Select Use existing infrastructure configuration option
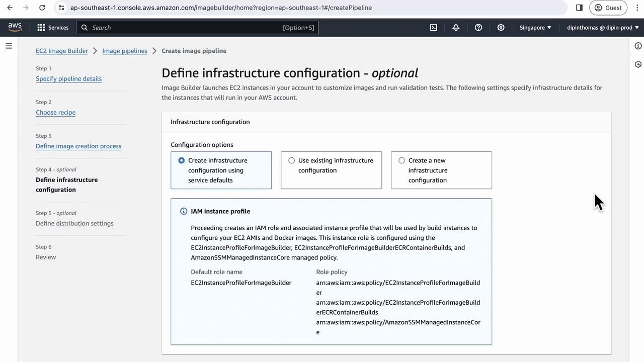644x362 pixels. coord(292,160)
